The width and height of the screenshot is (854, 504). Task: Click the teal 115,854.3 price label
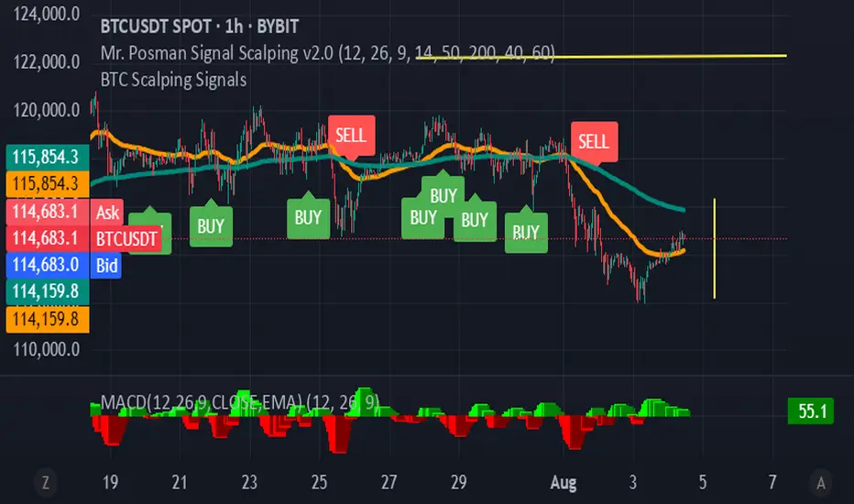coord(48,157)
